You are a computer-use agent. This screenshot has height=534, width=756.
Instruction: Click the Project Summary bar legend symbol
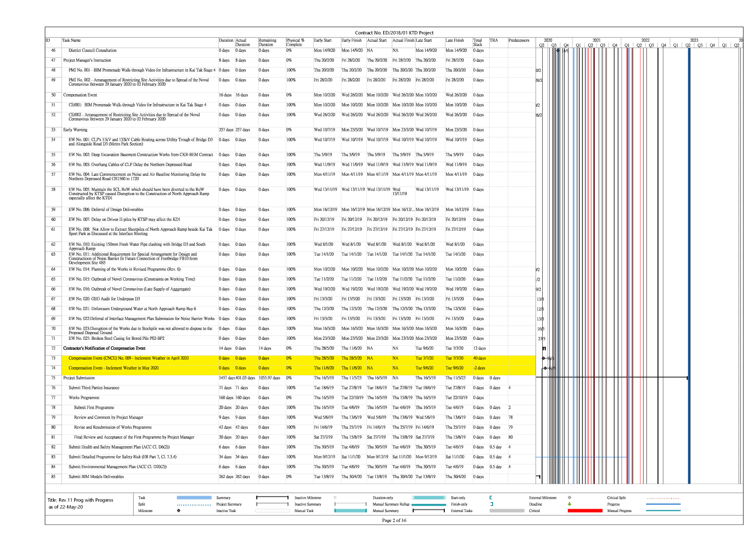pyautogui.click(x=272, y=504)
